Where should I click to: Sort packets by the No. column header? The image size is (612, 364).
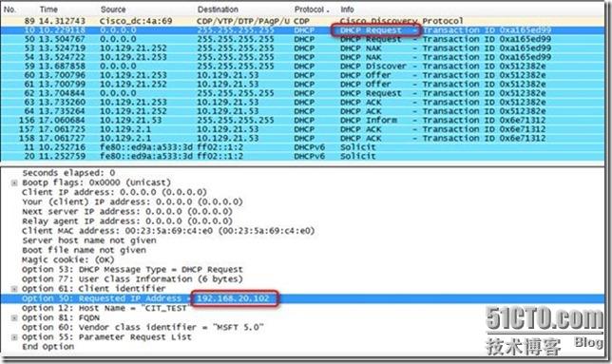tap(10, 10)
